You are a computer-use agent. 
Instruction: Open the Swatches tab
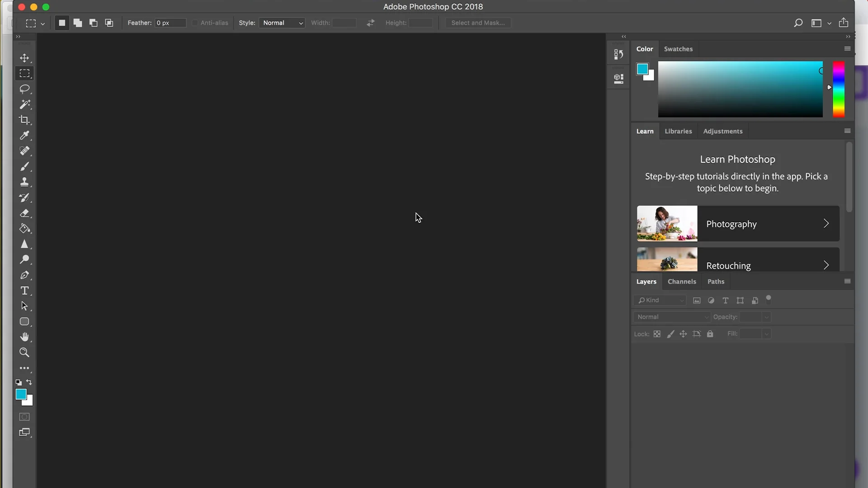point(678,49)
